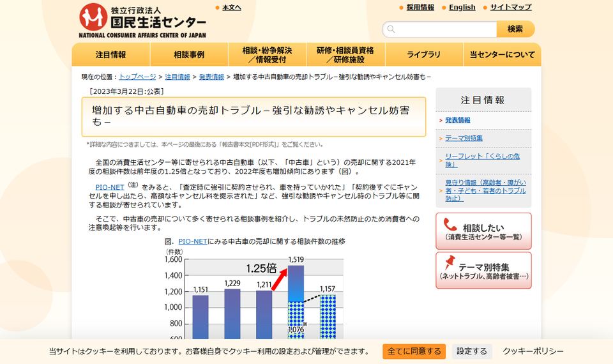Focus the site search input field
The height and width of the screenshot is (364, 613).
click(439, 29)
